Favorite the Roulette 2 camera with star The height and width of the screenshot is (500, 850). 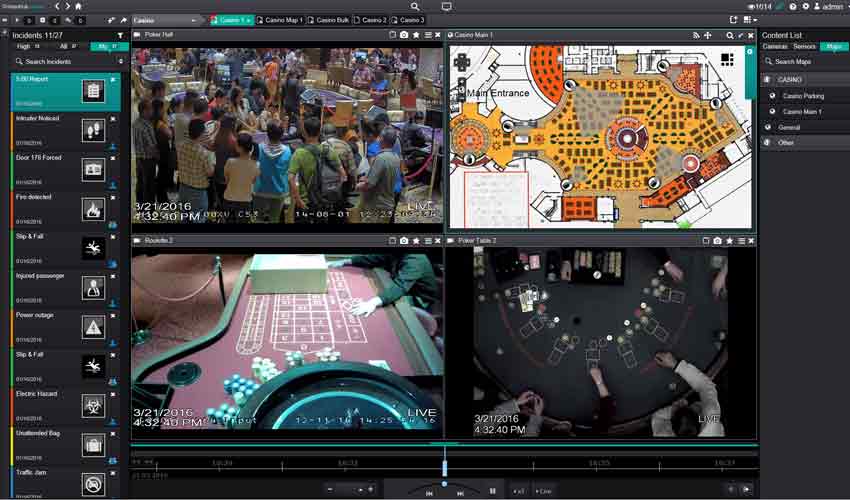tap(416, 241)
